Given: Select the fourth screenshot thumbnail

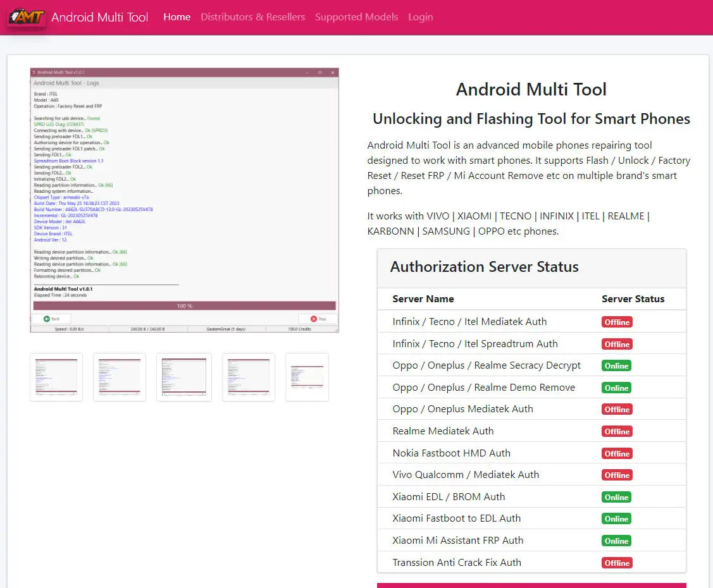Looking at the screenshot, I should click(x=249, y=377).
